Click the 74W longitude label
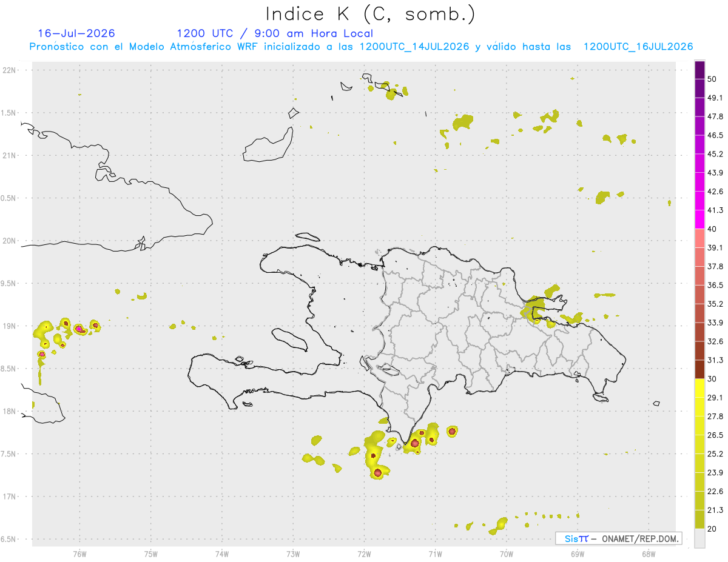The height and width of the screenshot is (562, 728). 222,554
